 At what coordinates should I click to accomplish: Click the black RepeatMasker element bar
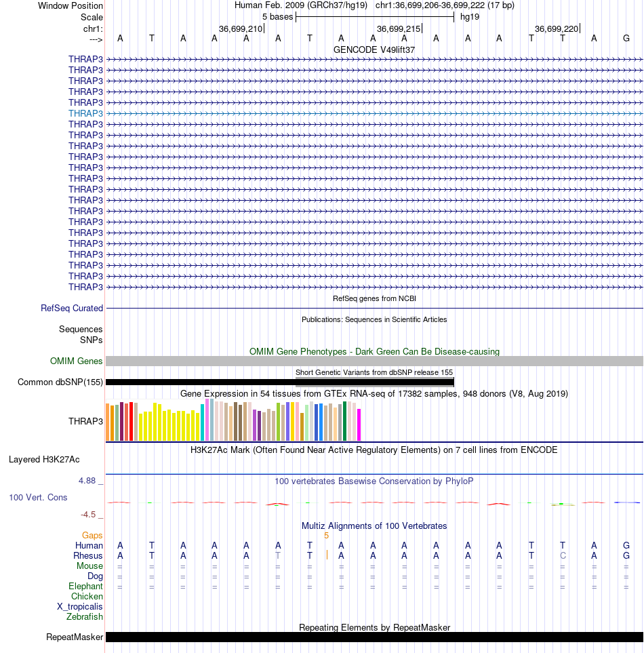(374, 637)
